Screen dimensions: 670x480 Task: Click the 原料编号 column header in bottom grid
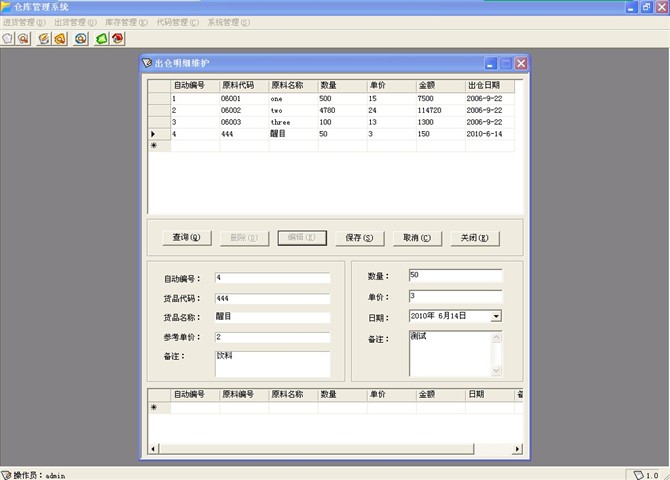coord(244,395)
